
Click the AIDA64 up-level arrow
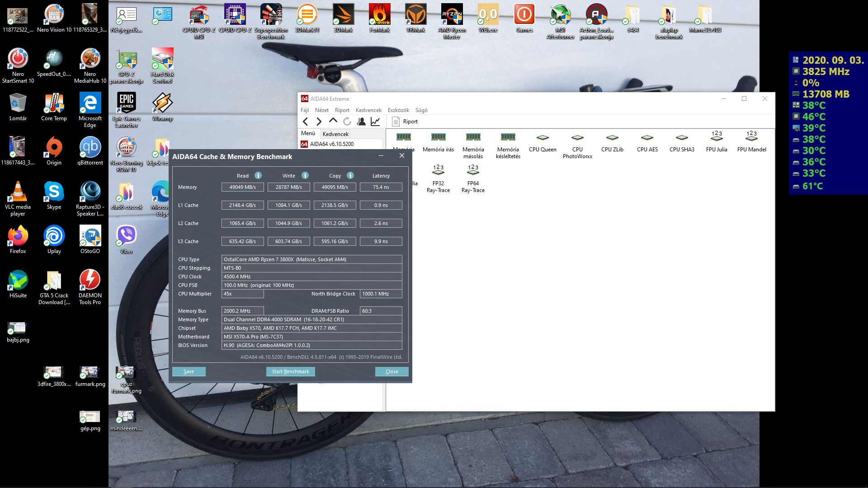(333, 121)
